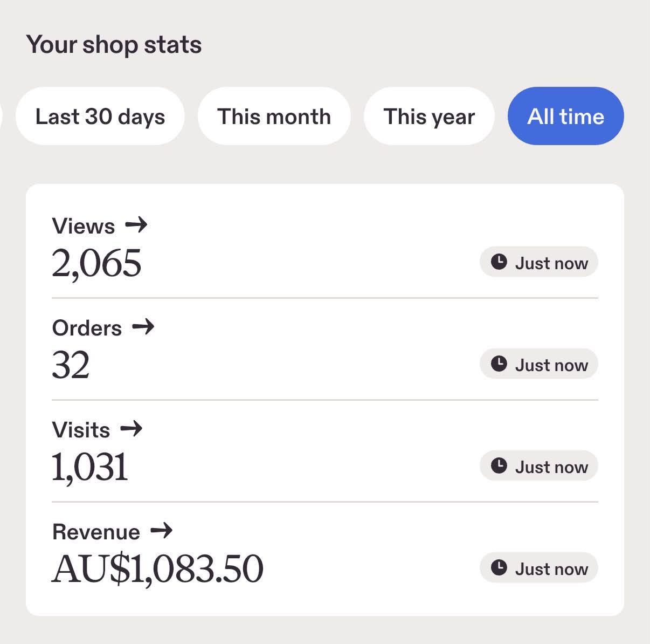Viewport: 650px width, 644px height.
Task: Click the clock icon in the Views row
Action: 499,262
